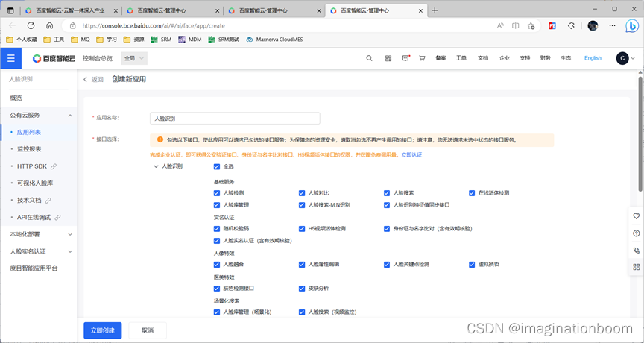
Task: Click the 立即认证 link
Action: 411,155
